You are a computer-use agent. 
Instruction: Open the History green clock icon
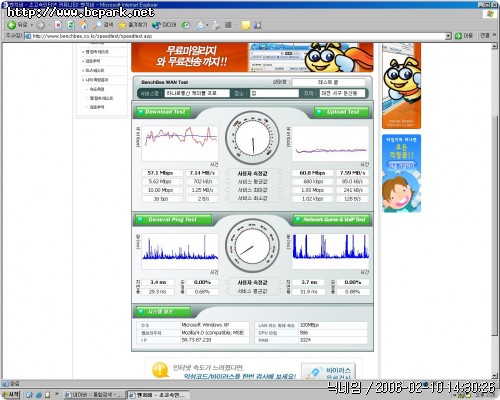pyautogui.click(x=186, y=25)
